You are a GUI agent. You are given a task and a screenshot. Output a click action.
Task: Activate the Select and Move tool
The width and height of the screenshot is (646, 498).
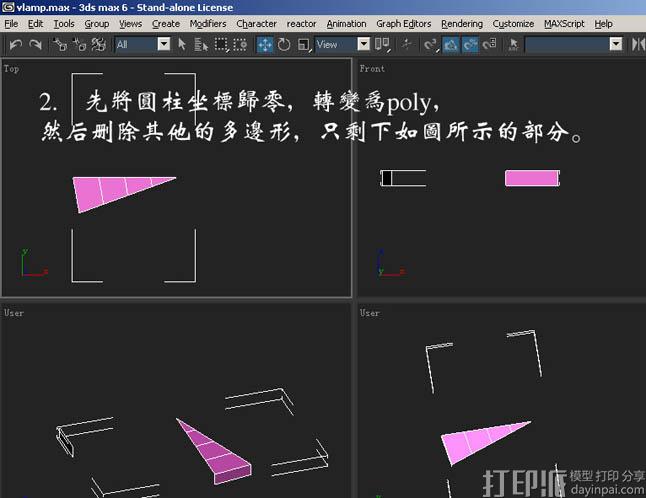265,44
